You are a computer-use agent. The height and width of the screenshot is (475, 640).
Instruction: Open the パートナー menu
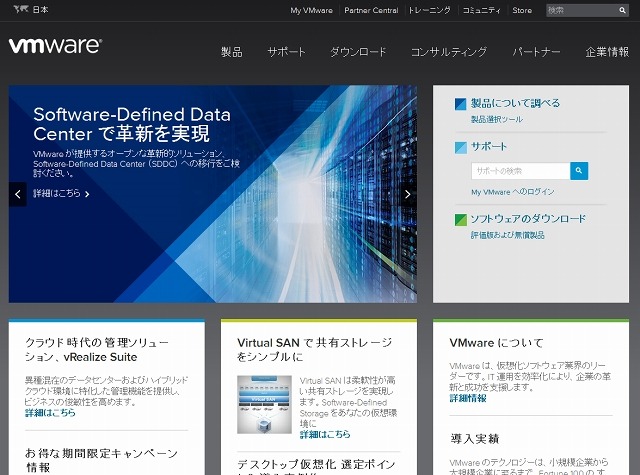point(536,52)
